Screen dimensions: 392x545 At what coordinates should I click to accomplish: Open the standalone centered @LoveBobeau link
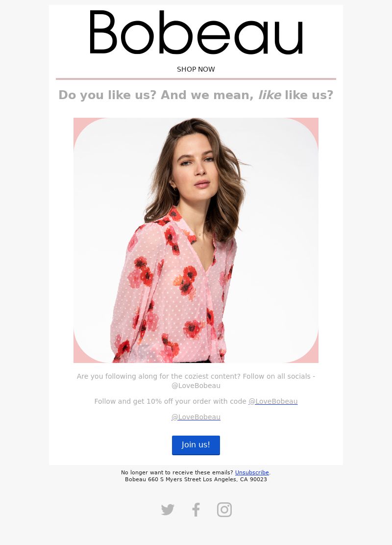click(196, 417)
